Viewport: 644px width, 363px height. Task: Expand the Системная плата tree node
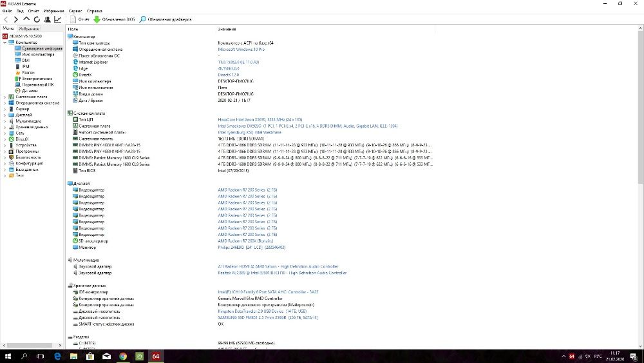coord(5,97)
